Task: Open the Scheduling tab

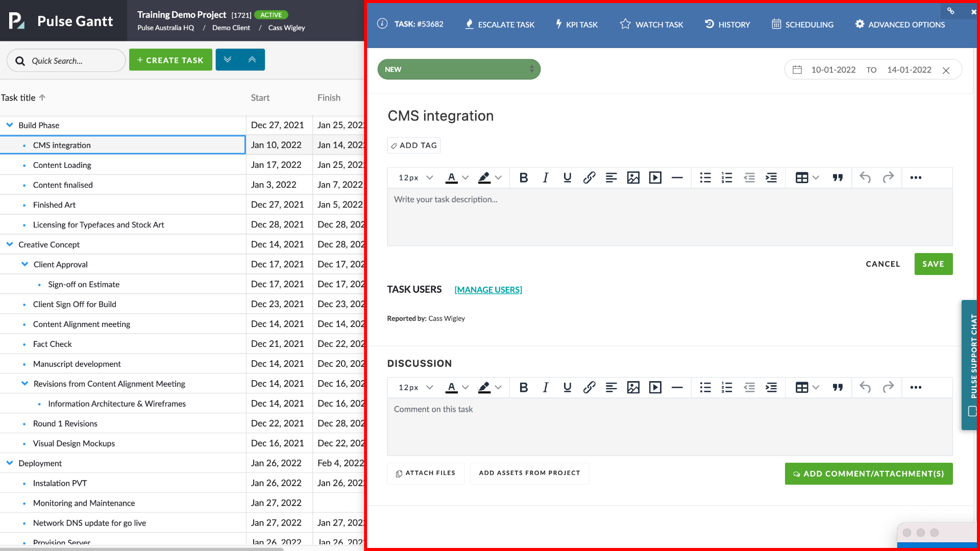Action: point(802,24)
